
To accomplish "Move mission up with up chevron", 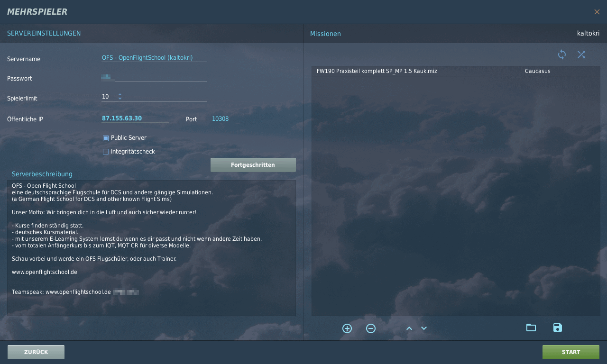I will click(409, 328).
